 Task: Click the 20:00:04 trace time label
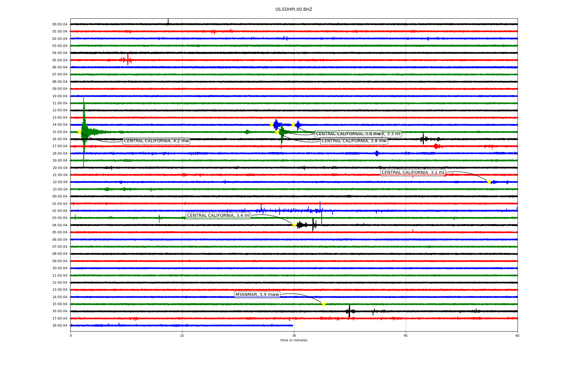60,168
